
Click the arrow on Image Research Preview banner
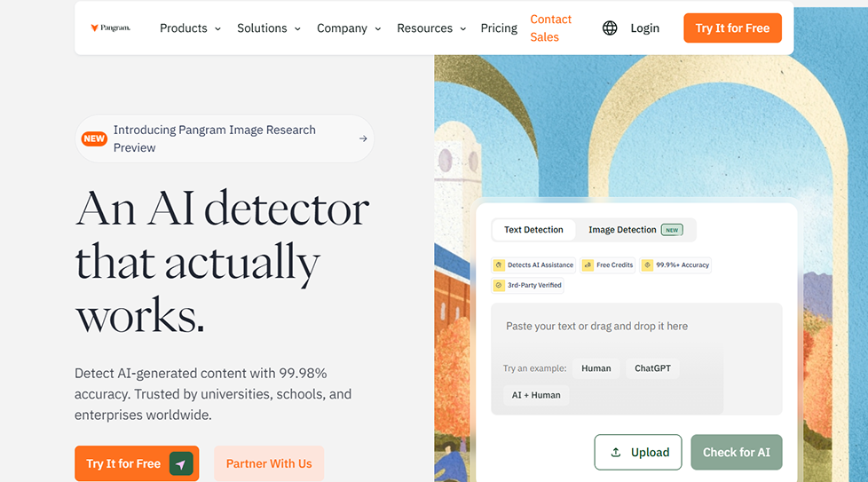363,138
